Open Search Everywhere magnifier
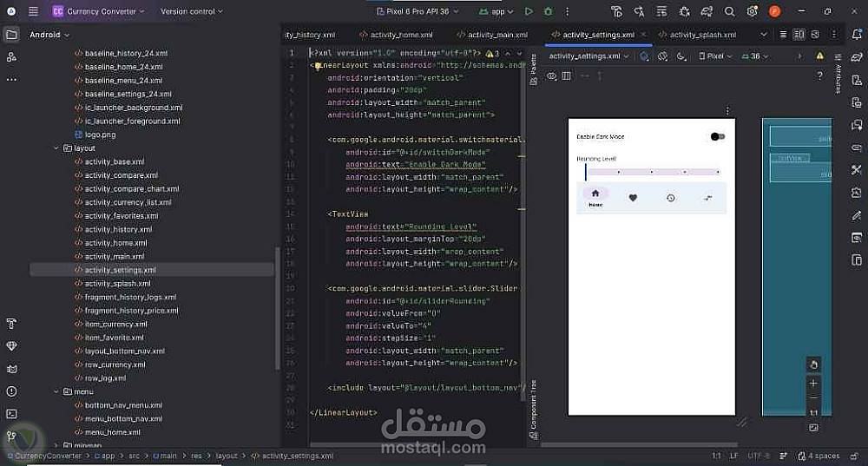 click(x=730, y=11)
